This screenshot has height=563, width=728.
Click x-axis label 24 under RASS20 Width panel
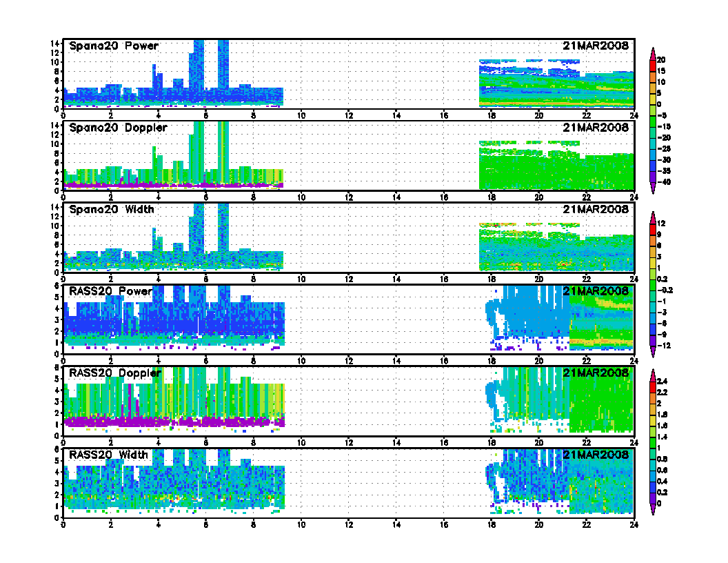coord(634,525)
